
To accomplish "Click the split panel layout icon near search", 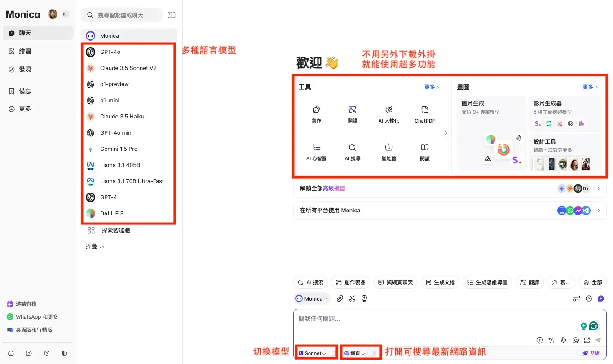I will 172,15.
